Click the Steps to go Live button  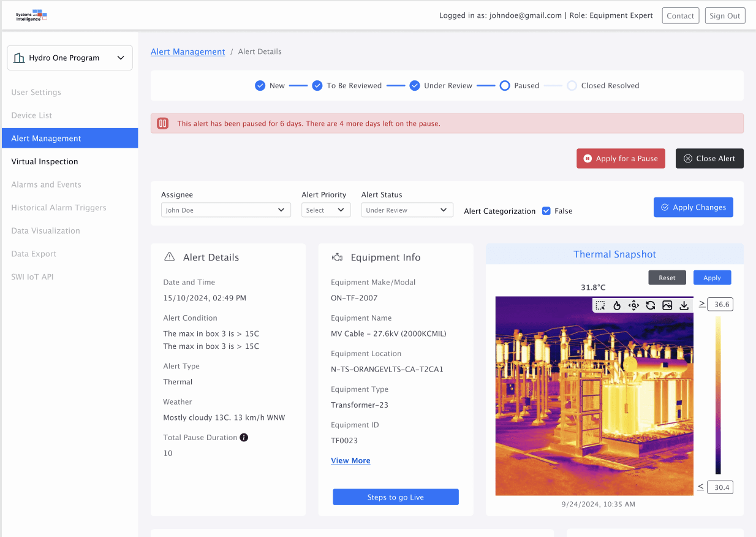[x=396, y=497]
